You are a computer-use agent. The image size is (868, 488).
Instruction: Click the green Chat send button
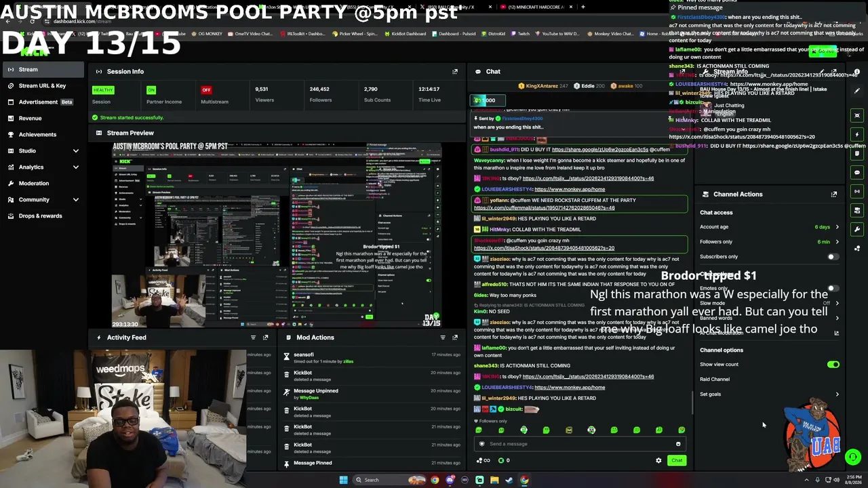coord(677,460)
